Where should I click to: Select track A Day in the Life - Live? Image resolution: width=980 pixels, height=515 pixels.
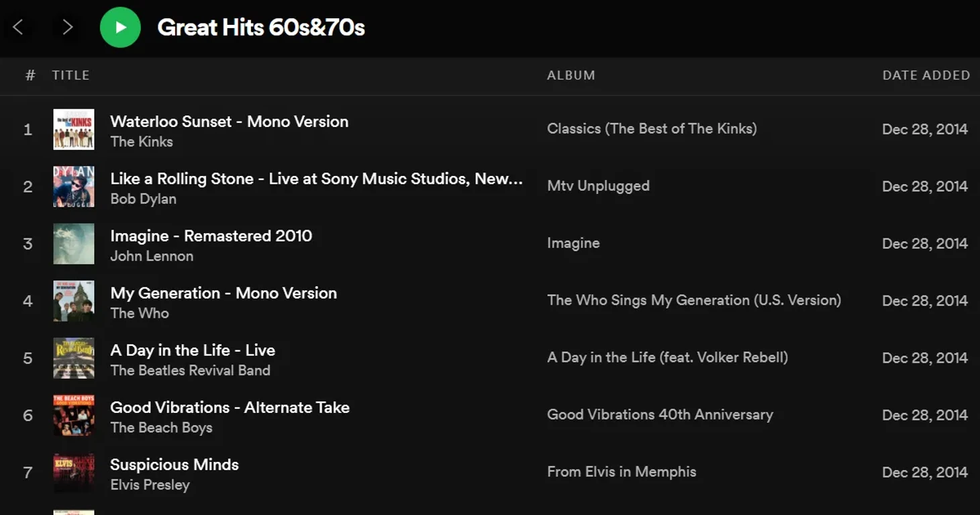pyautogui.click(x=193, y=350)
